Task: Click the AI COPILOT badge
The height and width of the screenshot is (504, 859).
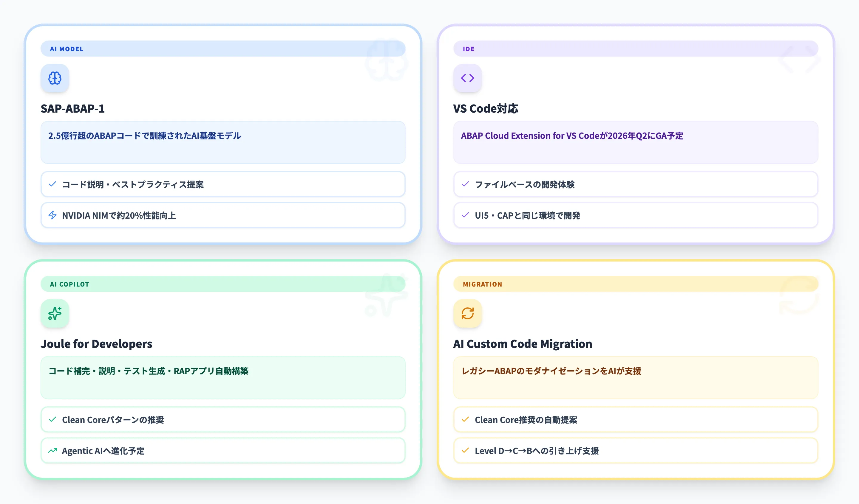Action: (69, 284)
